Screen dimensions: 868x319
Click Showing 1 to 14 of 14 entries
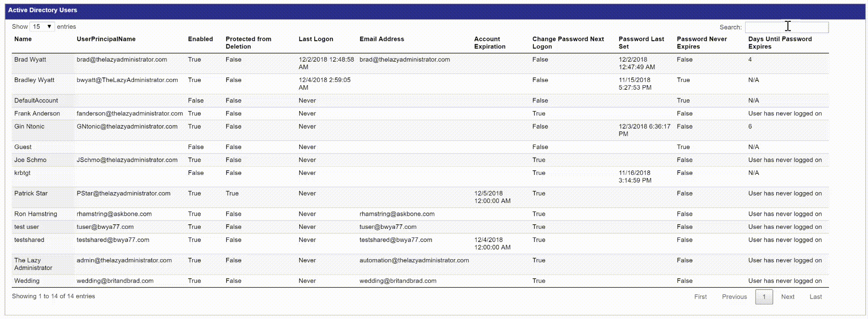pos(54,296)
